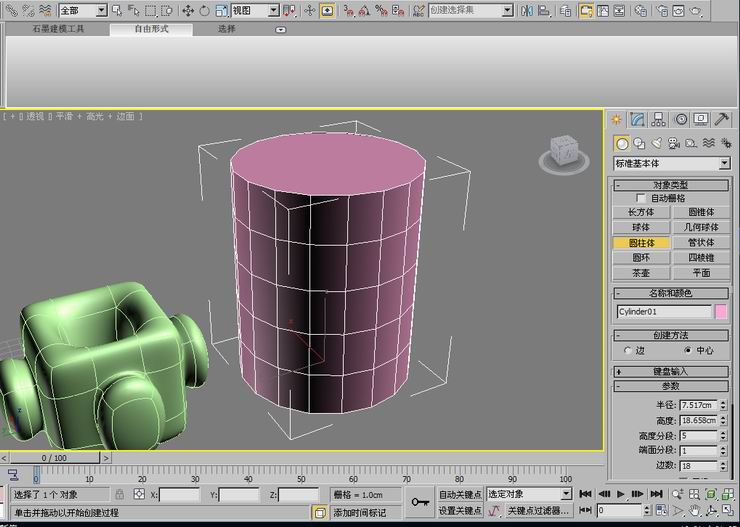Click the pink object color swatch
This screenshot has height=527, width=740.
tap(721, 312)
